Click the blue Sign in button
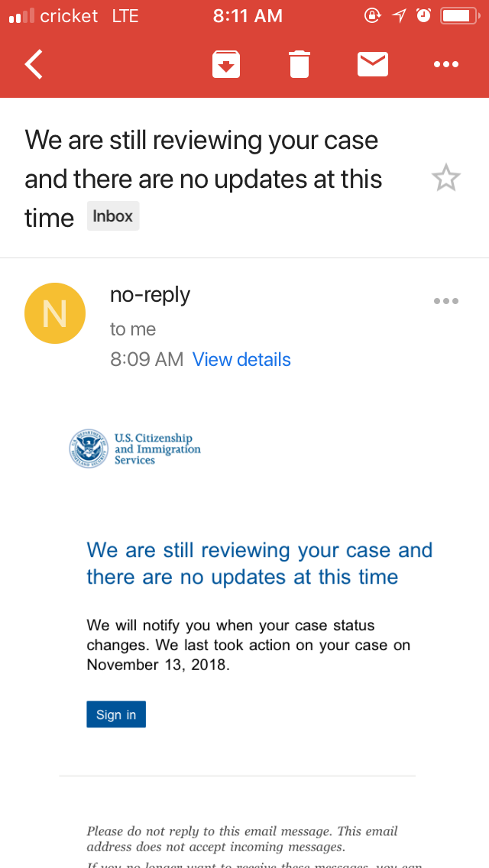The width and height of the screenshot is (489, 868). point(116,714)
